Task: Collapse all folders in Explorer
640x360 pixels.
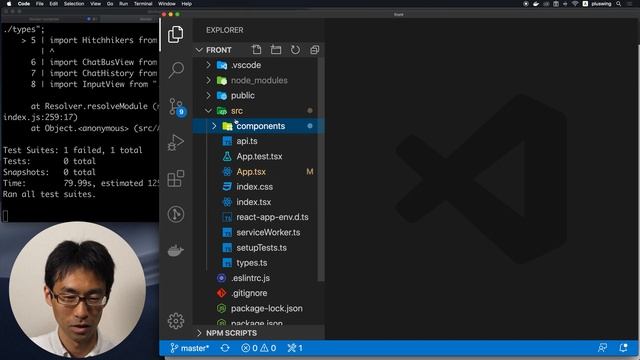Action: point(314,50)
